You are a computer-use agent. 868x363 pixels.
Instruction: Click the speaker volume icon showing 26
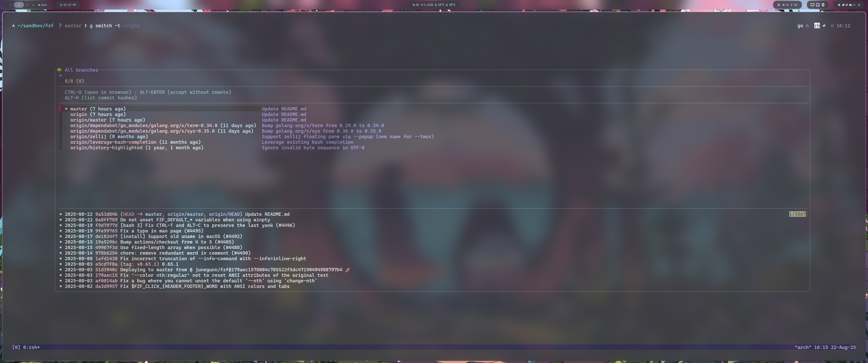(x=785, y=5)
